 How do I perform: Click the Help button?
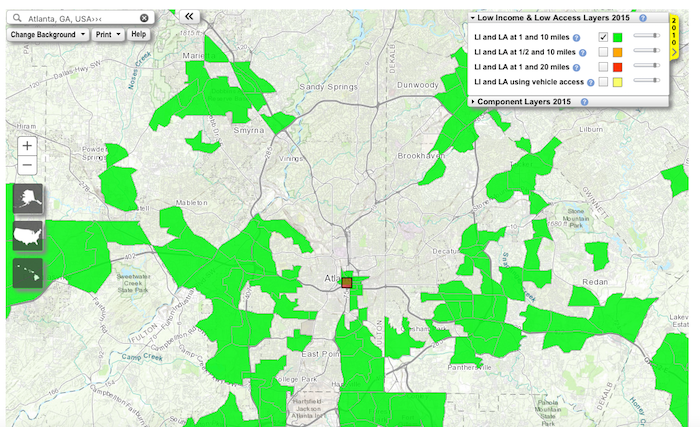coord(139,34)
